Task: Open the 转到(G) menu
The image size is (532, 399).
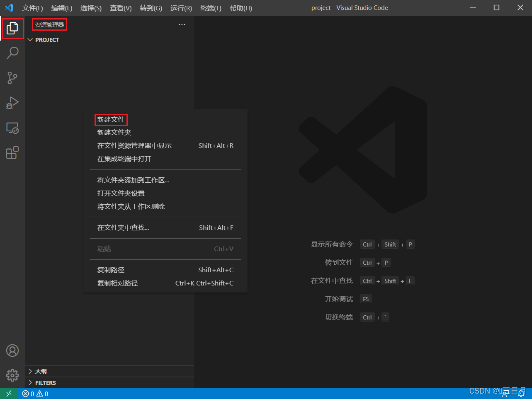Action: tap(151, 8)
